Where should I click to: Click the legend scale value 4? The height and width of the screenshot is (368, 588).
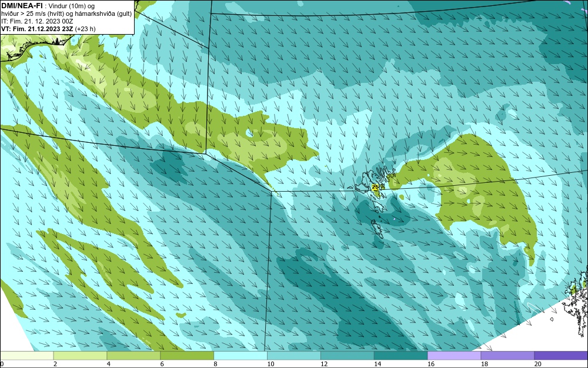[108, 364]
